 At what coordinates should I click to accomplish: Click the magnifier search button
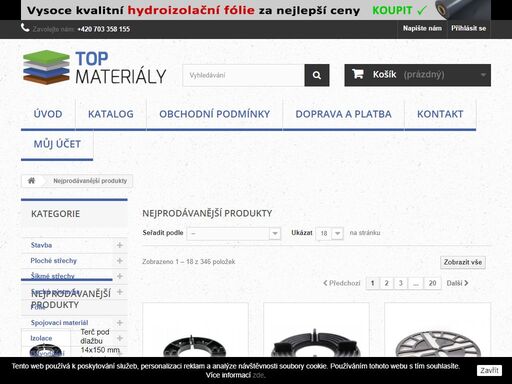tap(317, 75)
